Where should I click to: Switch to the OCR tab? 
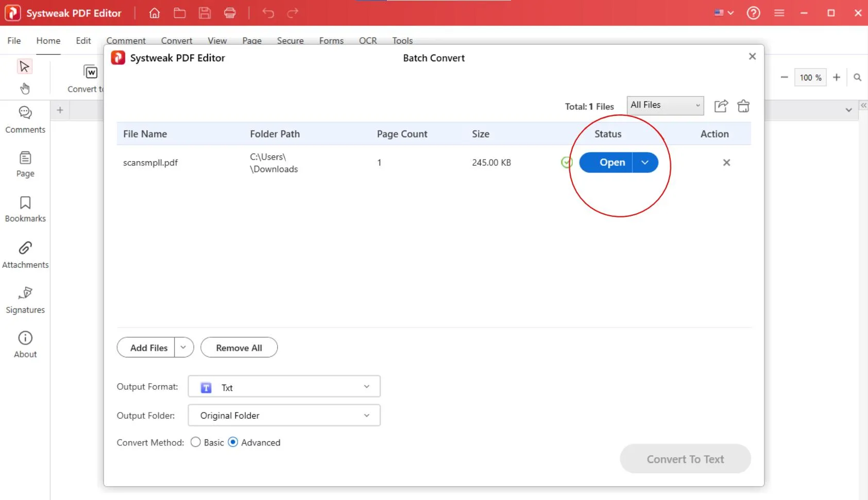(x=368, y=41)
